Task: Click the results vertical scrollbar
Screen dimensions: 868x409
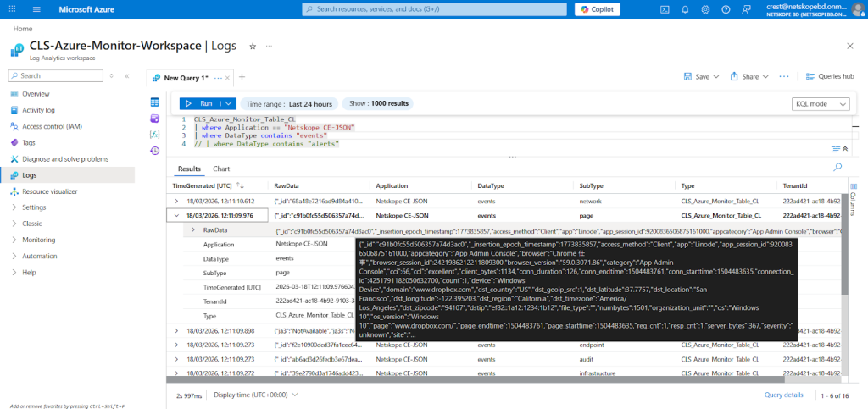Action: point(843,244)
